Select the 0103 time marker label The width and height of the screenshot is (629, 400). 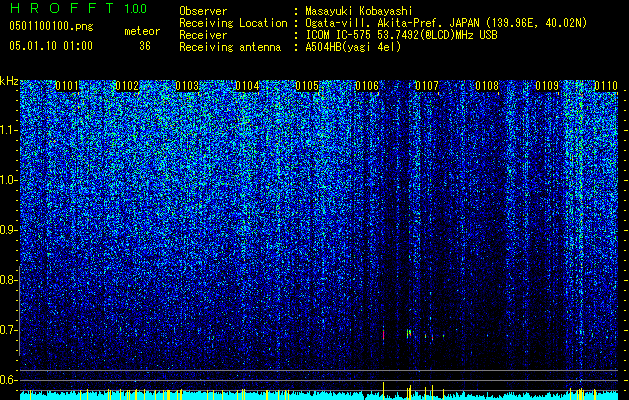coord(187,86)
